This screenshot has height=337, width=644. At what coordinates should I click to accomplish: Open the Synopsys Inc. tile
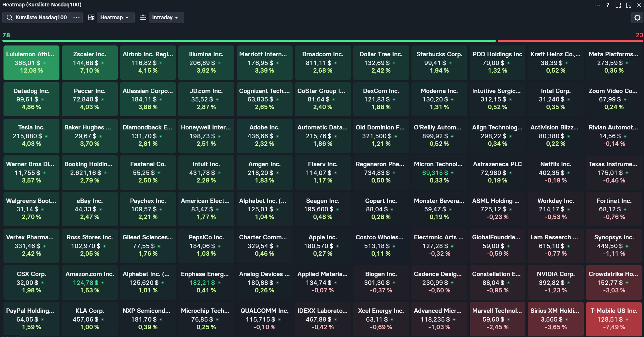pos(614,246)
